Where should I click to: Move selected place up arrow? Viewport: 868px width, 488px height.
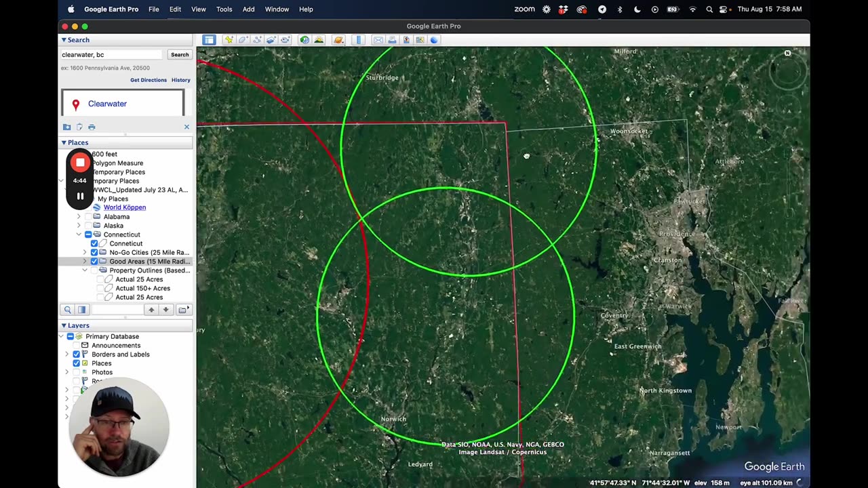(x=151, y=310)
